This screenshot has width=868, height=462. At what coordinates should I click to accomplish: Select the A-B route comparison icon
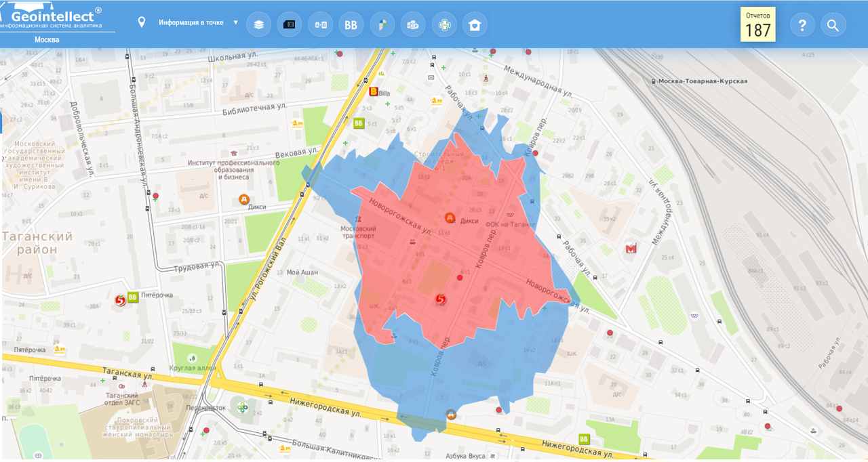pyautogui.click(x=320, y=25)
